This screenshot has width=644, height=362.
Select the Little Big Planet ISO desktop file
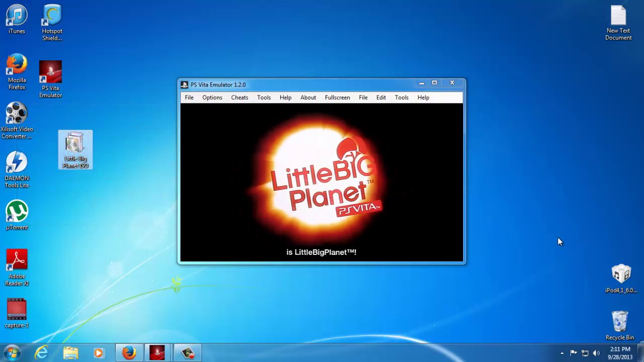(x=75, y=150)
